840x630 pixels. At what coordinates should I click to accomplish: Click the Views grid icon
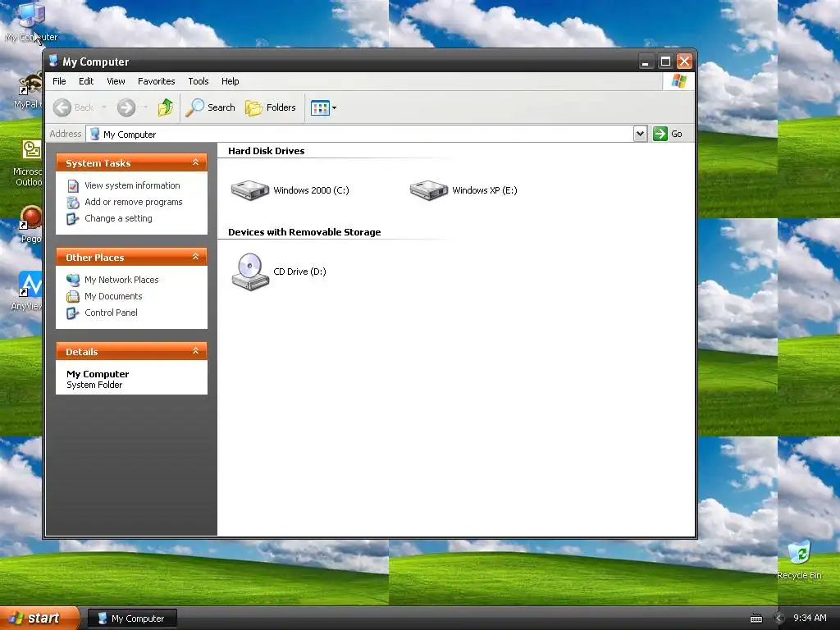click(x=320, y=107)
